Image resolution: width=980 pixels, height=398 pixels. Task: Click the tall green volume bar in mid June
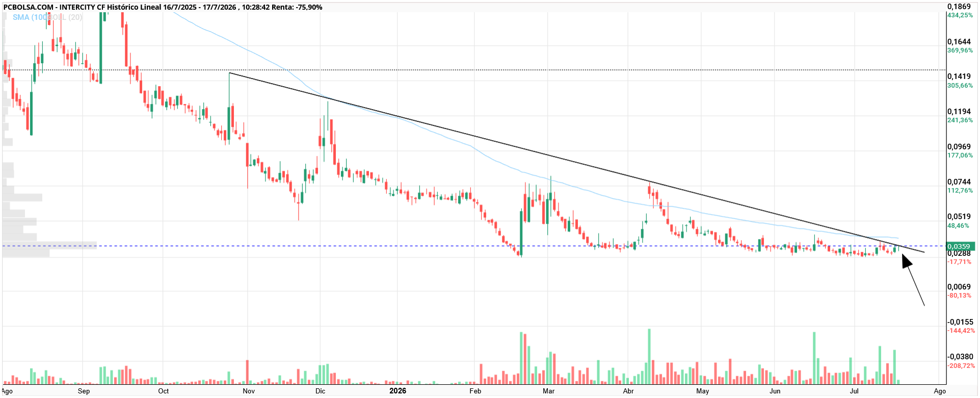pyautogui.click(x=814, y=358)
